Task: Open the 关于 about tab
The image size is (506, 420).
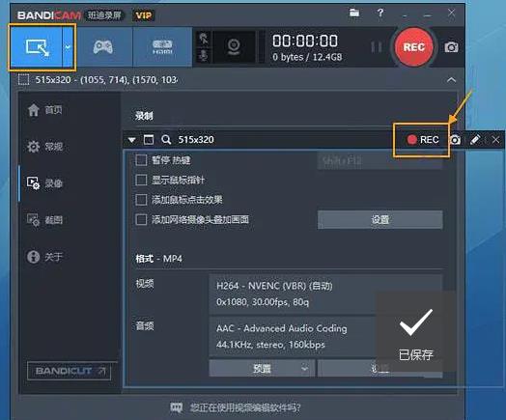Action: (45, 257)
